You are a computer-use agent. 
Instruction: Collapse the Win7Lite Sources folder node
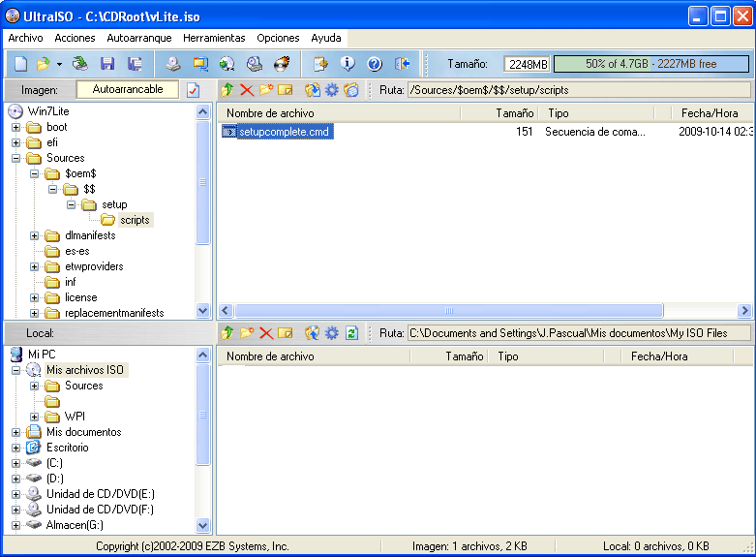pos(15,158)
